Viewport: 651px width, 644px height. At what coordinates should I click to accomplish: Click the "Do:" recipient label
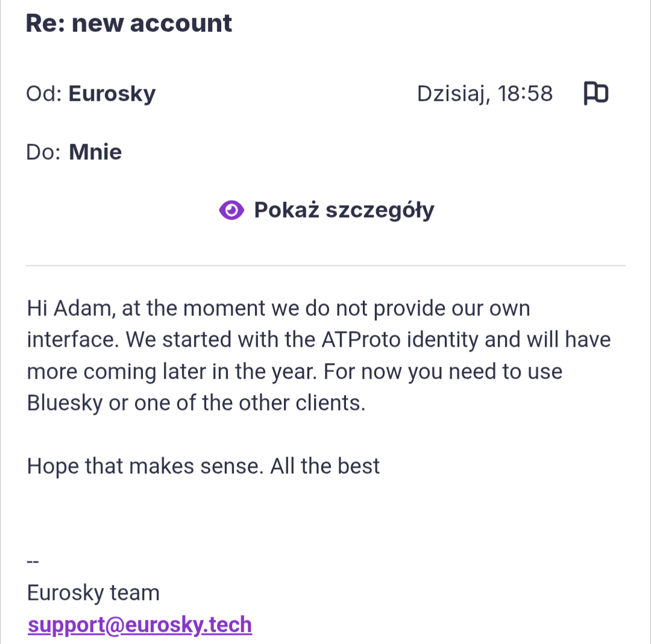coord(43,152)
